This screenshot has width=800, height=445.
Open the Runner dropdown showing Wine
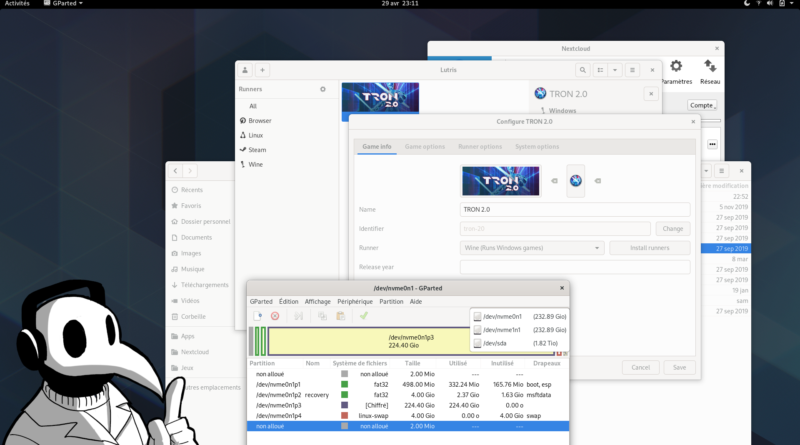click(532, 248)
